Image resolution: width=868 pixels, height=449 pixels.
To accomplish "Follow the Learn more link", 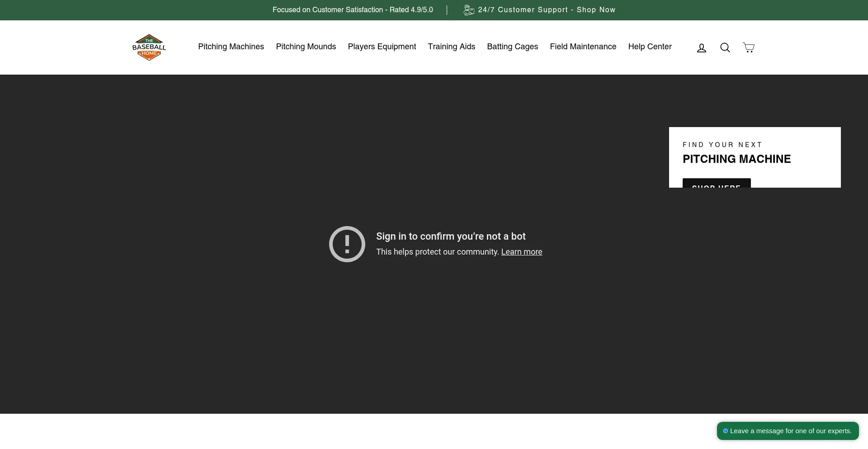I will 521,252.
